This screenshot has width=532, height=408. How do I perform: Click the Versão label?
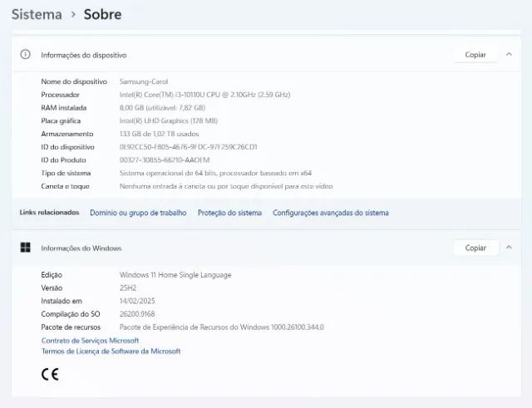52,288
